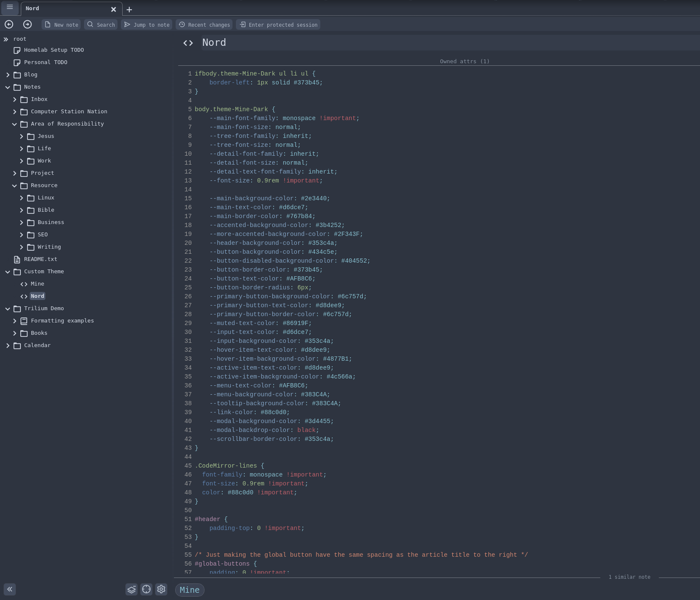Click the .CodeMirror-lines selector line
Viewport: 700px width, 600px height.
pos(229,465)
